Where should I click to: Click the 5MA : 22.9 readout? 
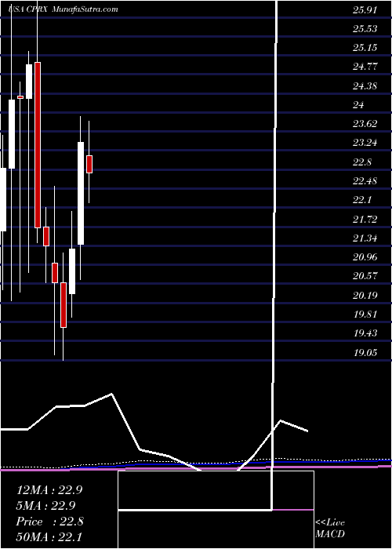click(x=45, y=506)
